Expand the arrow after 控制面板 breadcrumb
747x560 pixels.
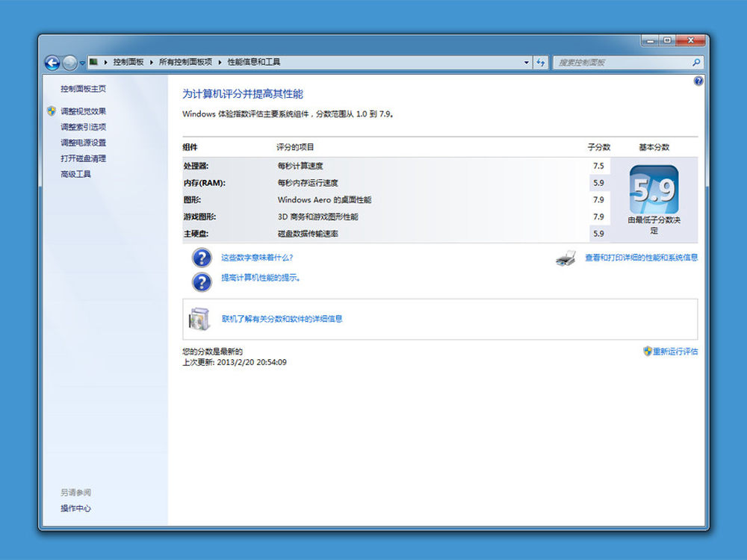tap(151, 62)
